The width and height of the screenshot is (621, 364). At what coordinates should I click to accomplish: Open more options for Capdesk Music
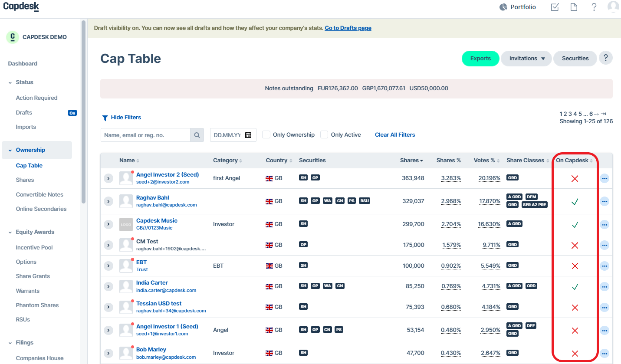(x=605, y=225)
